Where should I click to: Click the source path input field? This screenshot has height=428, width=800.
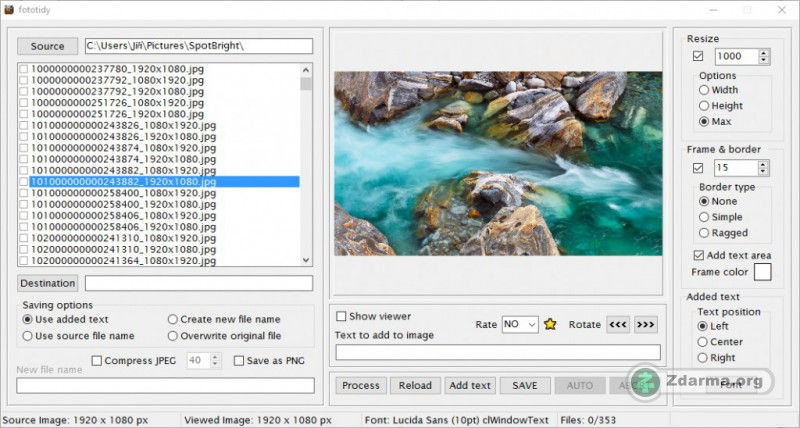tap(198, 46)
